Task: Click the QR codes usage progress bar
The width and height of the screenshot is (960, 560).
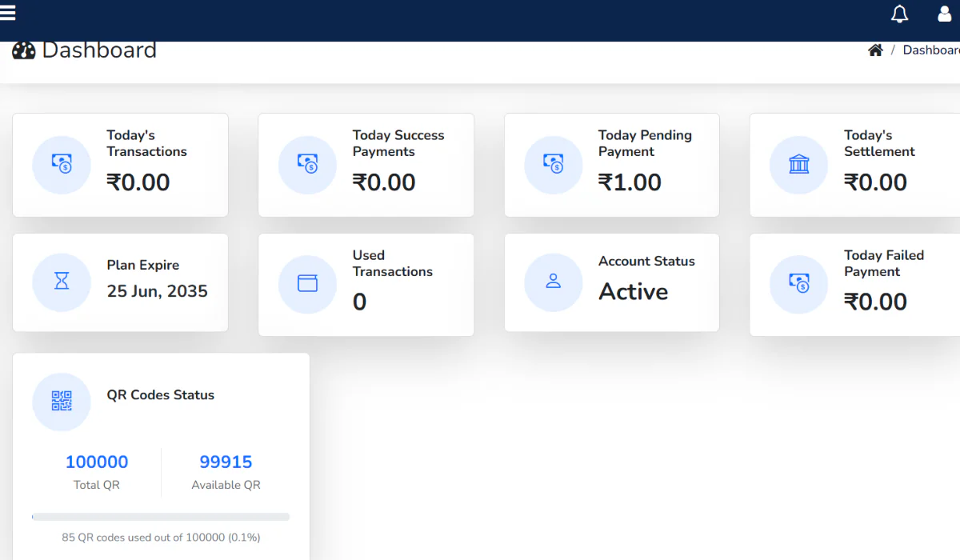Action: tap(161, 518)
